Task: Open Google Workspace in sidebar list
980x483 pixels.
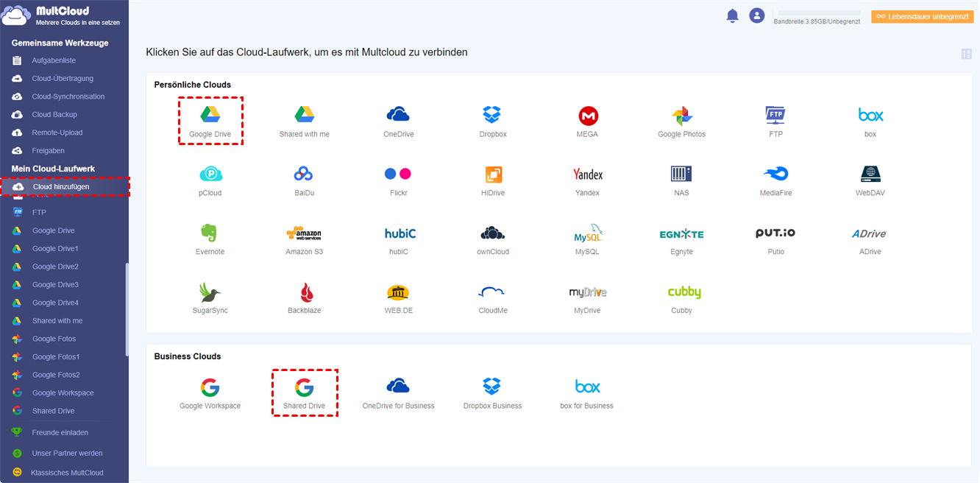Action: pos(63,393)
